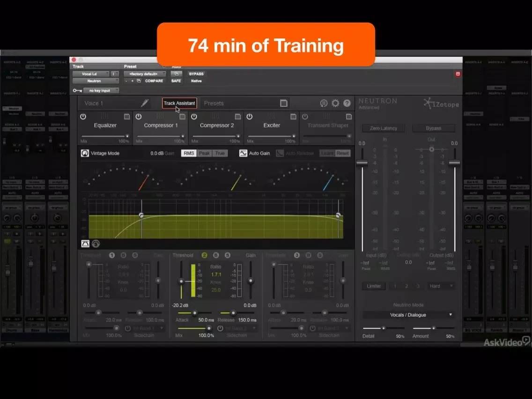Click the crossover spectrum view icon
Viewport: 532px width, 399px height.
[x=85, y=244]
